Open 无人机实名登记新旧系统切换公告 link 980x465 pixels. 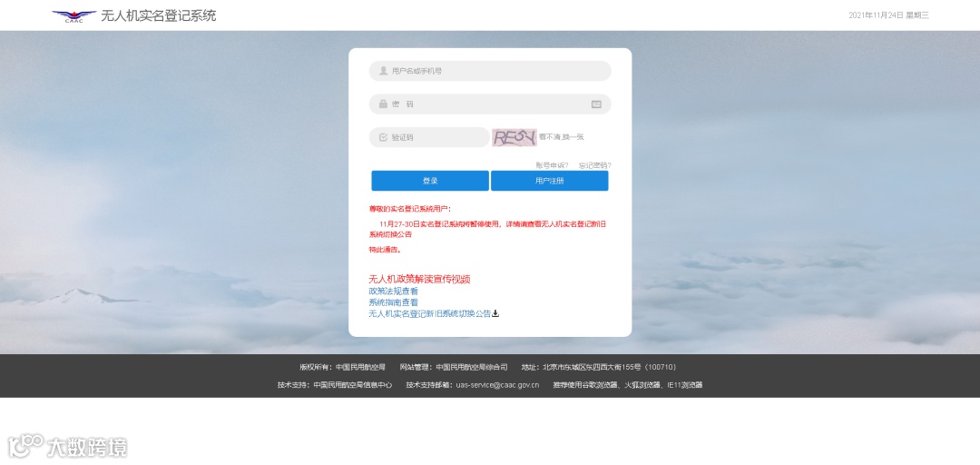click(430, 313)
